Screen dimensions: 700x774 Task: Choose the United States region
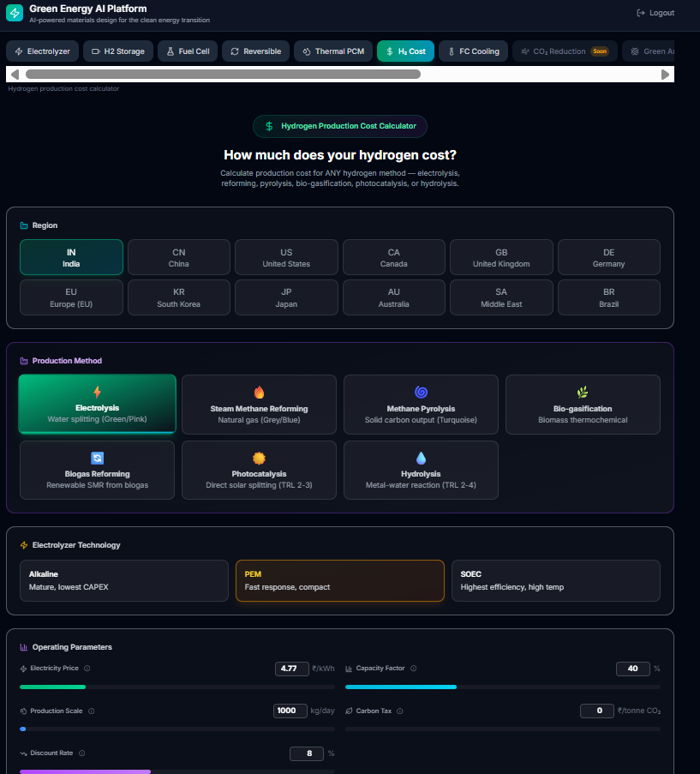coord(286,257)
